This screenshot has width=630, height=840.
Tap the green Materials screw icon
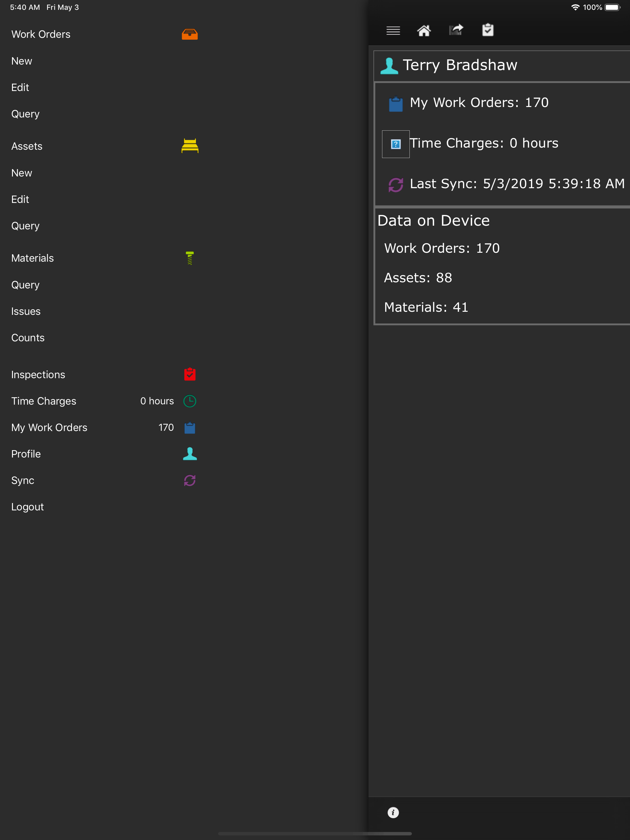point(189,258)
